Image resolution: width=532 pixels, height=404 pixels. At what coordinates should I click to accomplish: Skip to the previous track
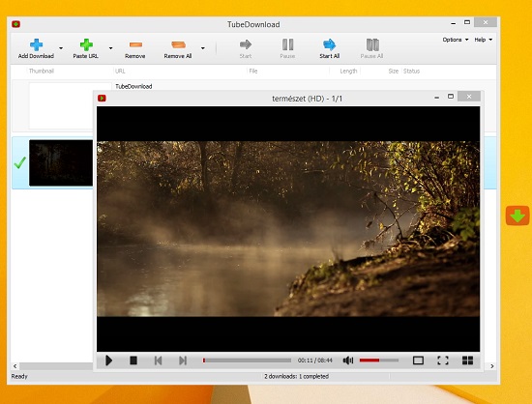[x=158, y=361]
